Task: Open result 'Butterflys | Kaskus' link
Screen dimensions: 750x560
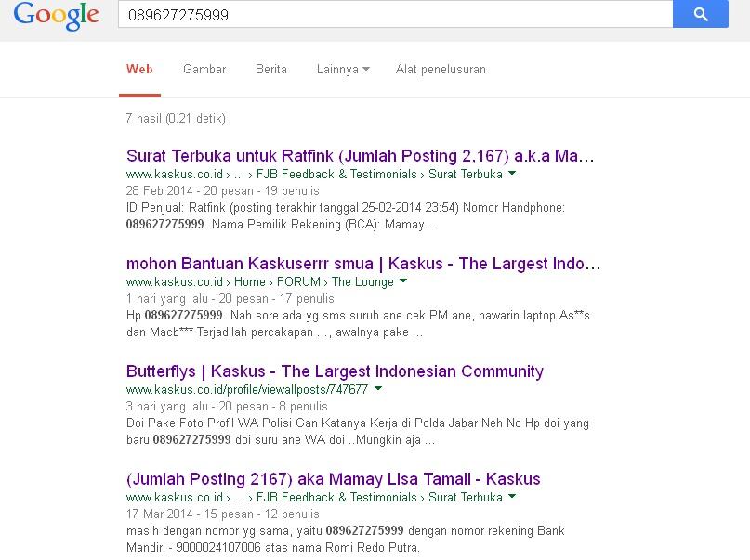Action: tap(335, 371)
